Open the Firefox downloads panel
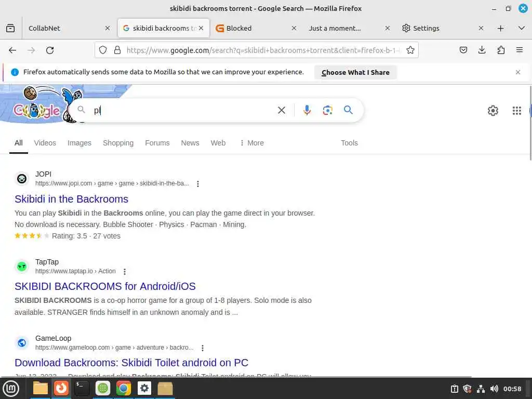The height and width of the screenshot is (399, 532). (x=482, y=50)
